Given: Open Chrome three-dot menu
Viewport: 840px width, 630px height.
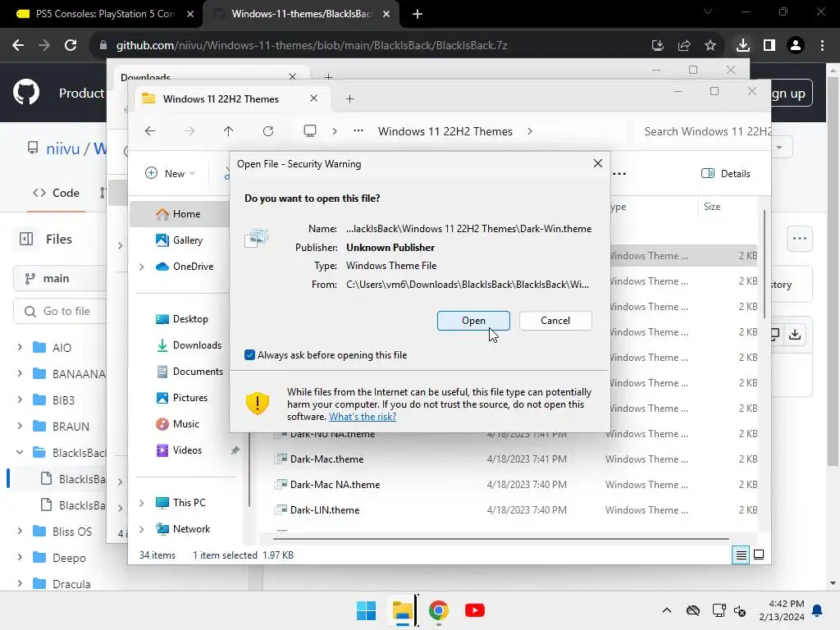Looking at the screenshot, I should [x=822, y=45].
